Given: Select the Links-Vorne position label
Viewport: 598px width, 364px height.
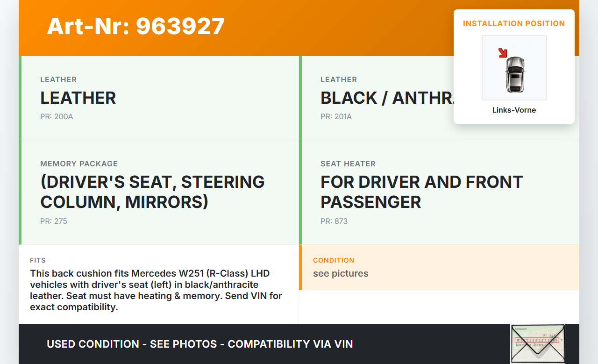Looking at the screenshot, I should [x=514, y=110].
